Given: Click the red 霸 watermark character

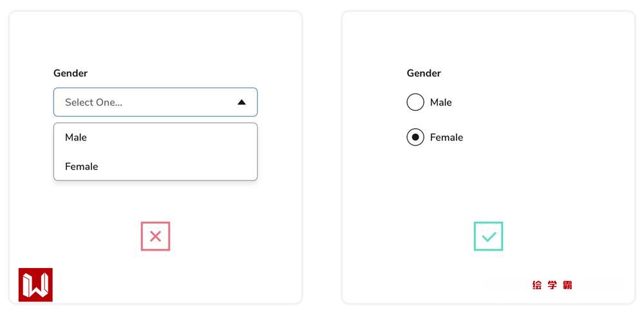Looking at the screenshot, I should (567, 285).
